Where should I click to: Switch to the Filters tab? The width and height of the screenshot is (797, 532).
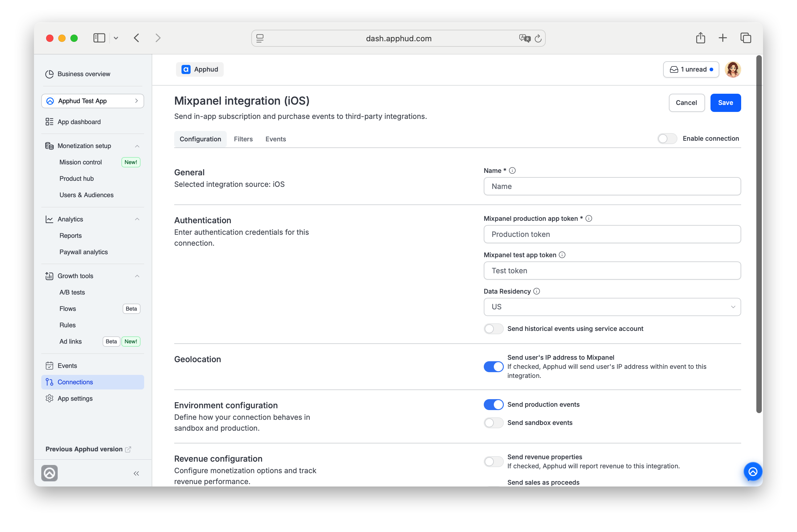[243, 139]
